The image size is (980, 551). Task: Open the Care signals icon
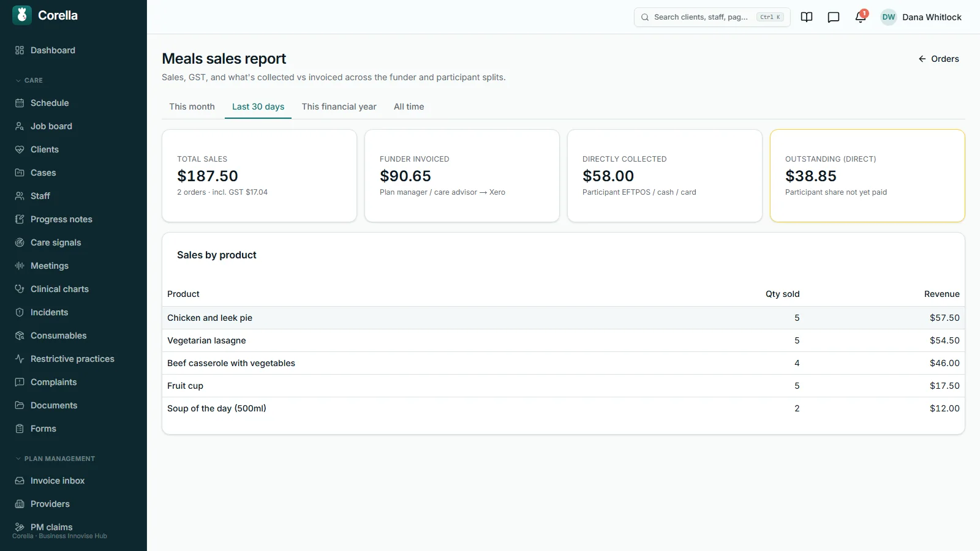tap(20, 242)
